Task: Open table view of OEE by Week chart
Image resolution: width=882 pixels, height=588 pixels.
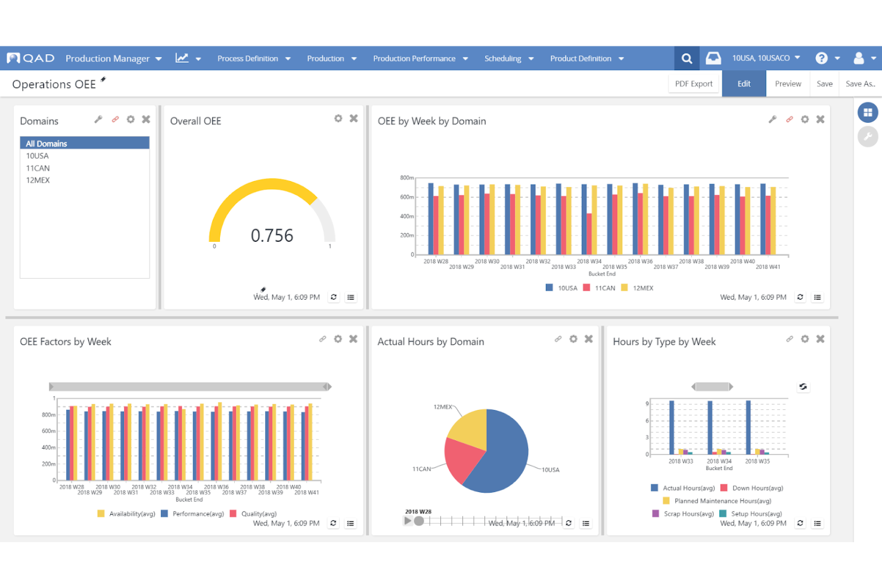Action: pyautogui.click(x=817, y=297)
